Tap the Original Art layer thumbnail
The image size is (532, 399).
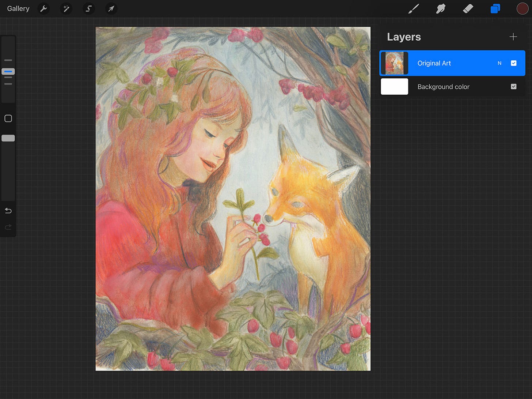coord(395,63)
